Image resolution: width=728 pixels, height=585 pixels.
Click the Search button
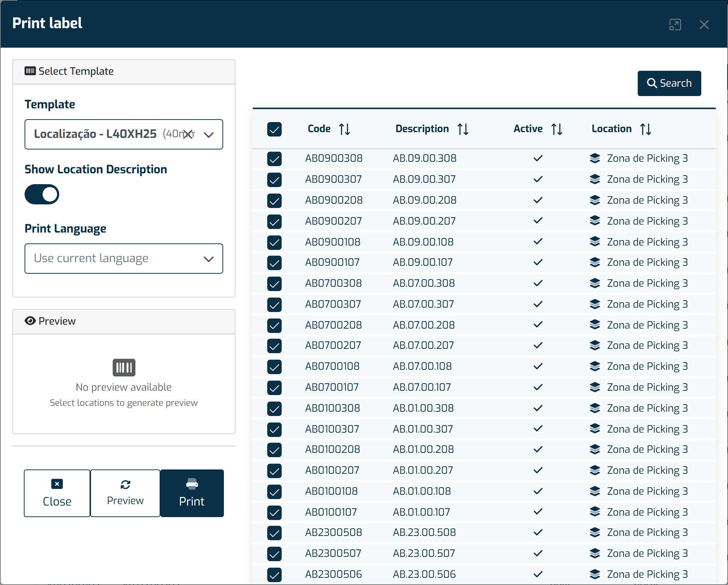[x=669, y=83]
